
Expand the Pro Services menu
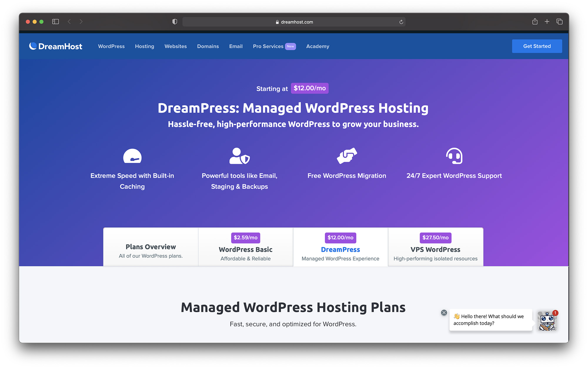tap(268, 46)
